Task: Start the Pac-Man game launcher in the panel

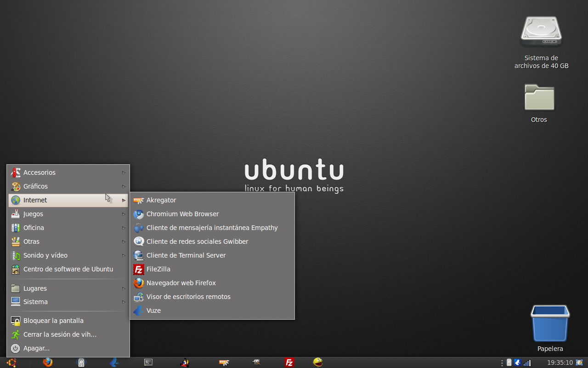Action: [x=318, y=362]
